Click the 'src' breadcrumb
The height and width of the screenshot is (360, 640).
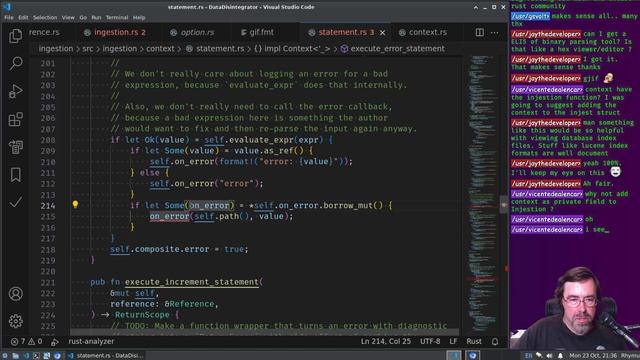pos(88,49)
